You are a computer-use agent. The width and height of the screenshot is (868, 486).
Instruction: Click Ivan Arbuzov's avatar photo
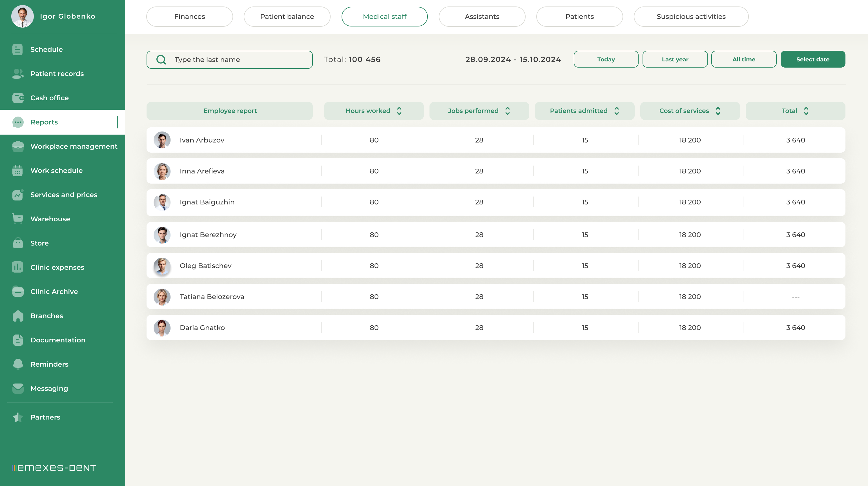pos(162,140)
